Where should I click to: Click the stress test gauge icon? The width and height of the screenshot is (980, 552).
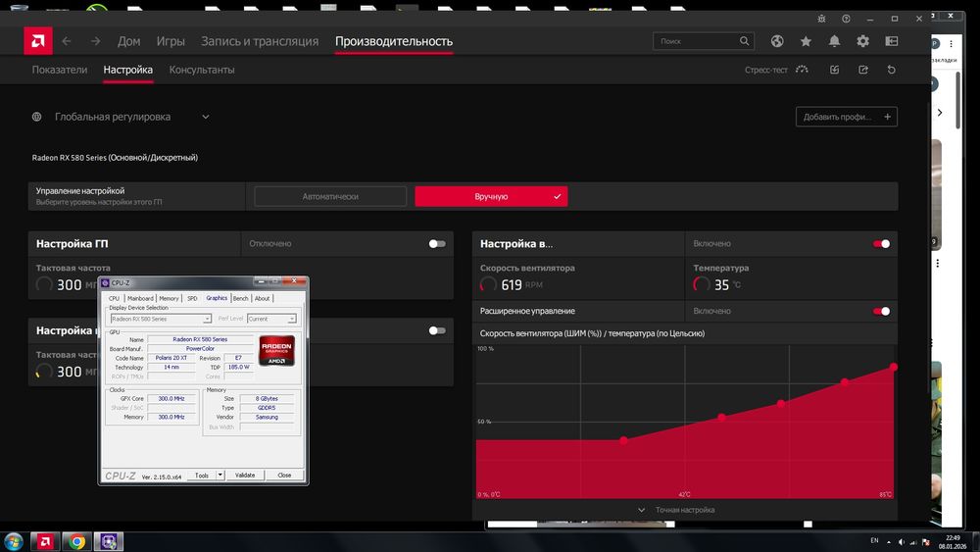pyautogui.click(x=802, y=70)
